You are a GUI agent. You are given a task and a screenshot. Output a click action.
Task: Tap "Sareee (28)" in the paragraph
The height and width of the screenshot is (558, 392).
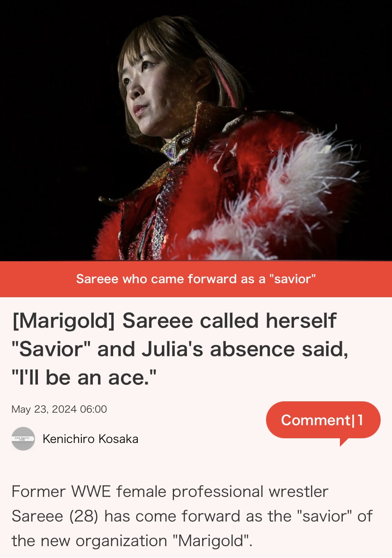[x=55, y=516]
